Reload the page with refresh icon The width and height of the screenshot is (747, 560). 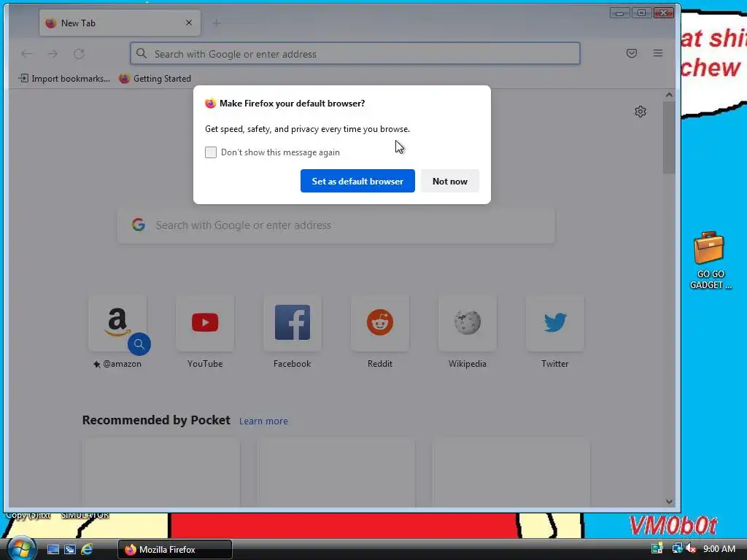79,54
